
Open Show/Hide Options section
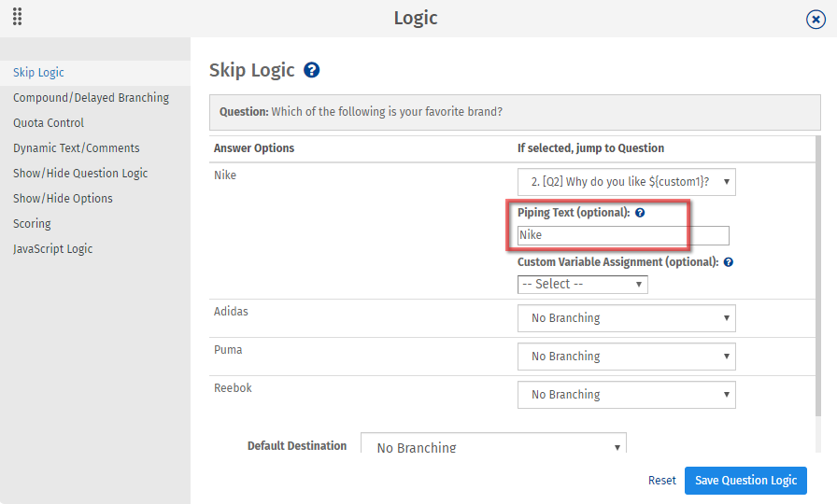pos(63,199)
